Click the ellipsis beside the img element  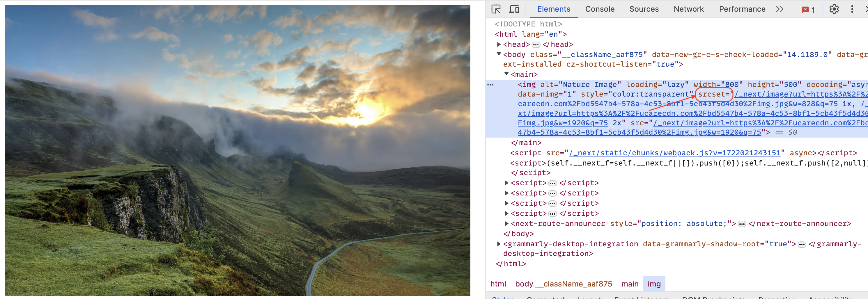(x=490, y=85)
